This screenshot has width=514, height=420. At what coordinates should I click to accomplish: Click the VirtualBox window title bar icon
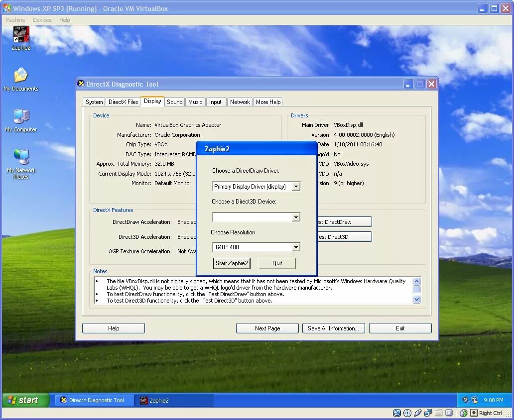(x=6, y=8)
